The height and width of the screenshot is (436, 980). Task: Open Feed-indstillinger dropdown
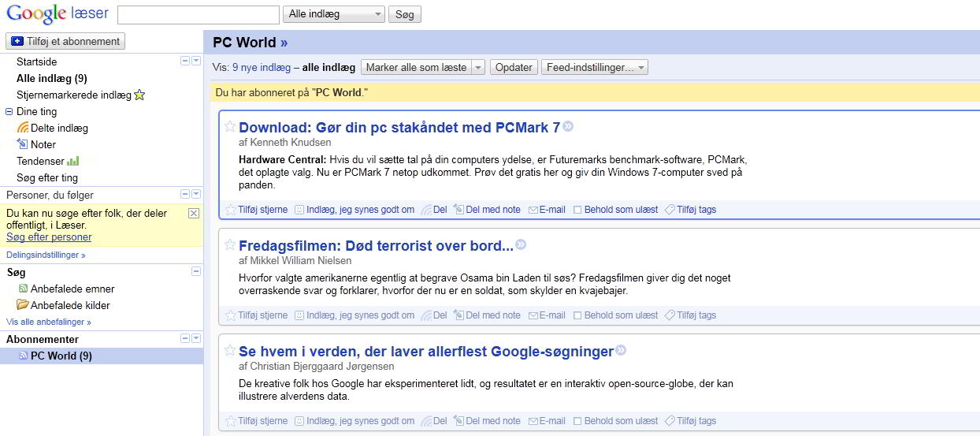click(594, 68)
